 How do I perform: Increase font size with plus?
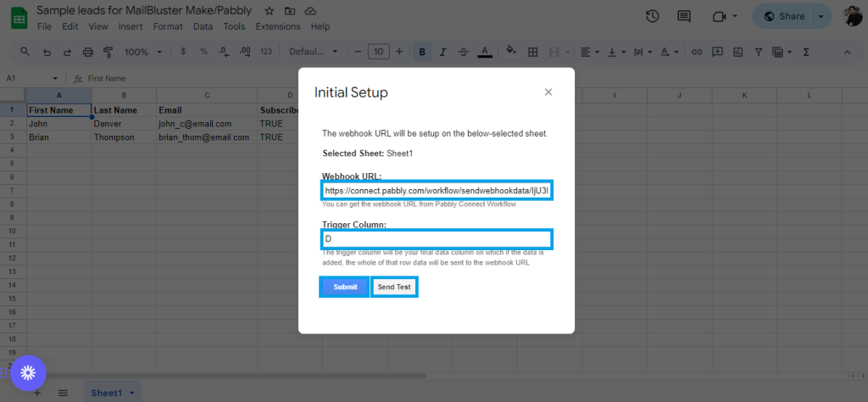[399, 52]
